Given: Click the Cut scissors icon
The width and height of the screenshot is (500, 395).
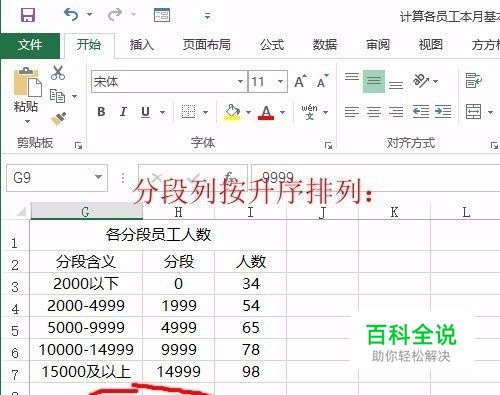Looking at the screenshot, I should (58, 73).
